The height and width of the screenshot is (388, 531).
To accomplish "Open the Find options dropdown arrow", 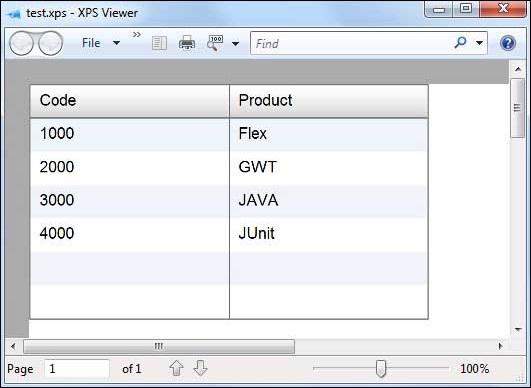I will (x=479, y=43).
